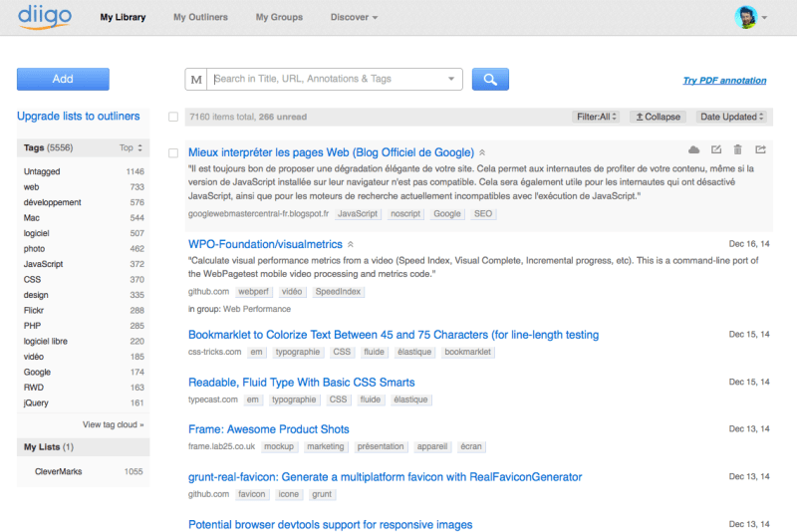Open WPO-Foundation/visualmetrics bookmark title
Image resolution: width=797 pixels, height=532 pixels.
click(x=265, y=244)
